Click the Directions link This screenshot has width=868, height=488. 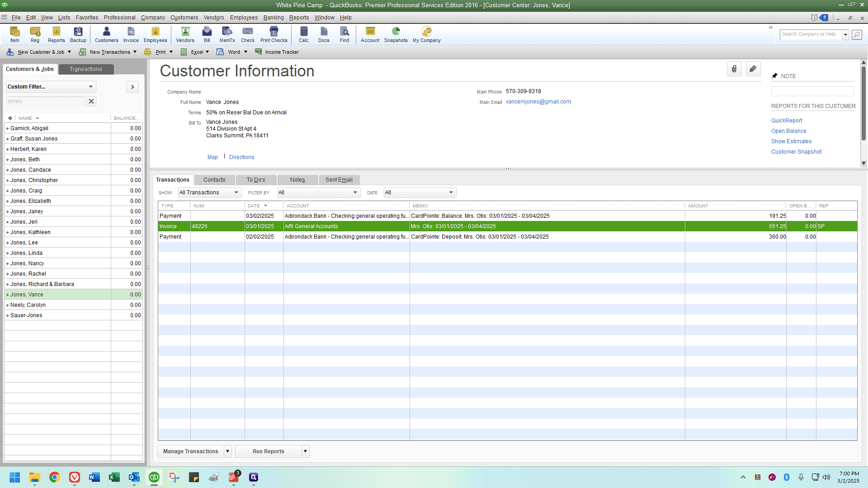tap(242, 157)
